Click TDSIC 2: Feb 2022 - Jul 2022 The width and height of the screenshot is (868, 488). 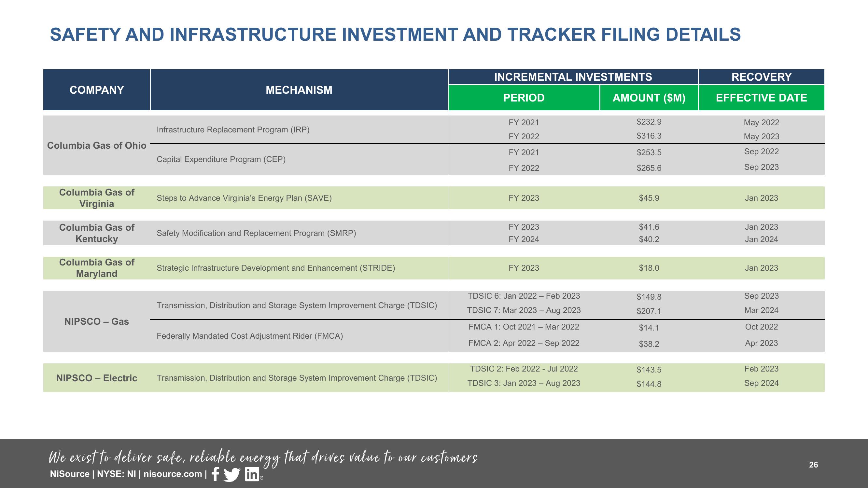(524, 369)
